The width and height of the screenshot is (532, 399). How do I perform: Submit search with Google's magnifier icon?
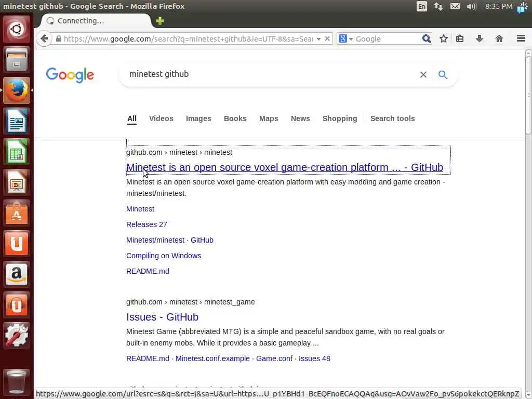point(443,75)
